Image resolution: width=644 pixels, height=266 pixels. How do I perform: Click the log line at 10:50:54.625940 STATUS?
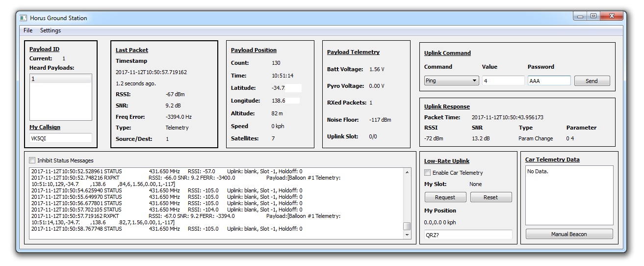point(167,190)
